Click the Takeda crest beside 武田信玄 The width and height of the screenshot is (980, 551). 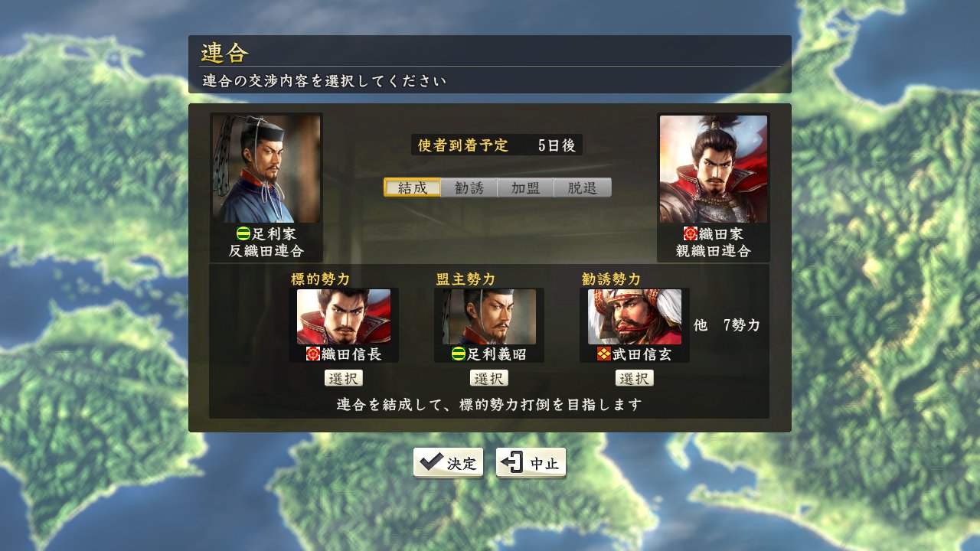604,354
